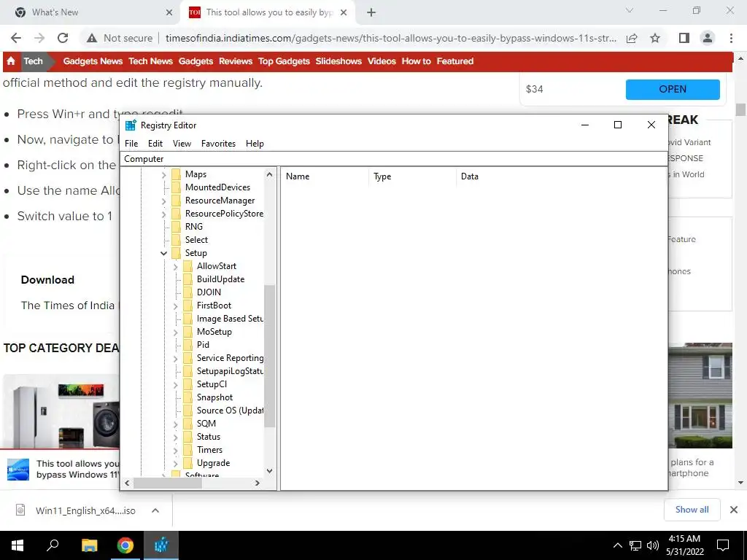Select the Source OS key
The height and width of the screenshot is (560, 747).
(230, 411)
